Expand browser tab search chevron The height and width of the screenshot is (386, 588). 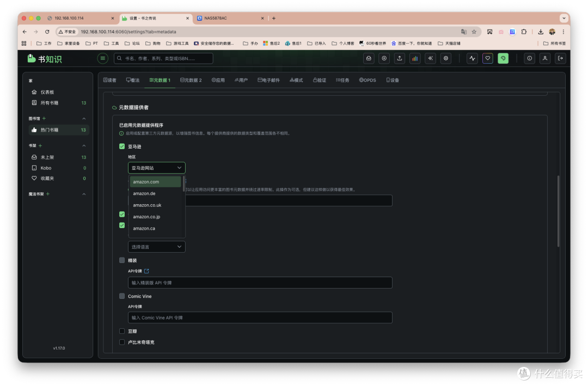(x=563, y=18)
